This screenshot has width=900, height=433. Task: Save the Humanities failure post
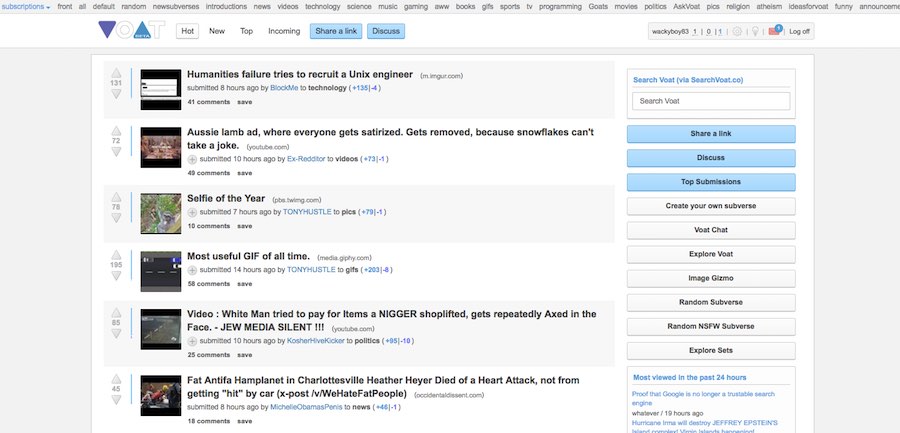[x=244, y=102]
